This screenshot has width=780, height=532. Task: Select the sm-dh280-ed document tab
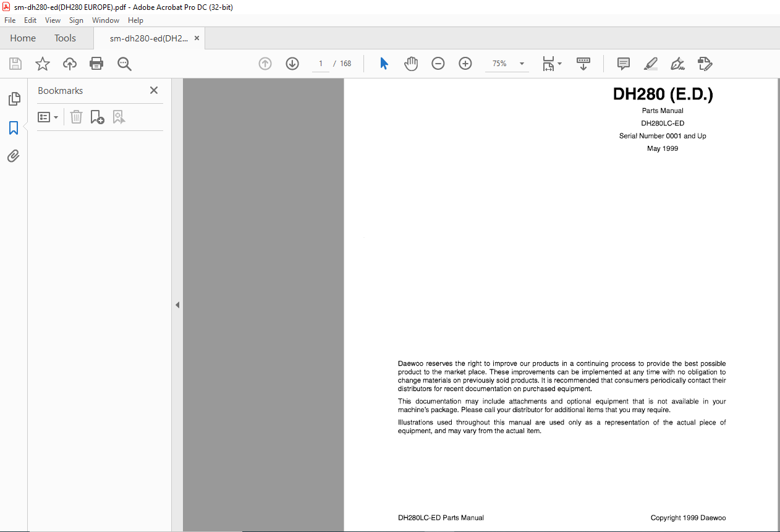pyautogui.click(x=148, y=38)
